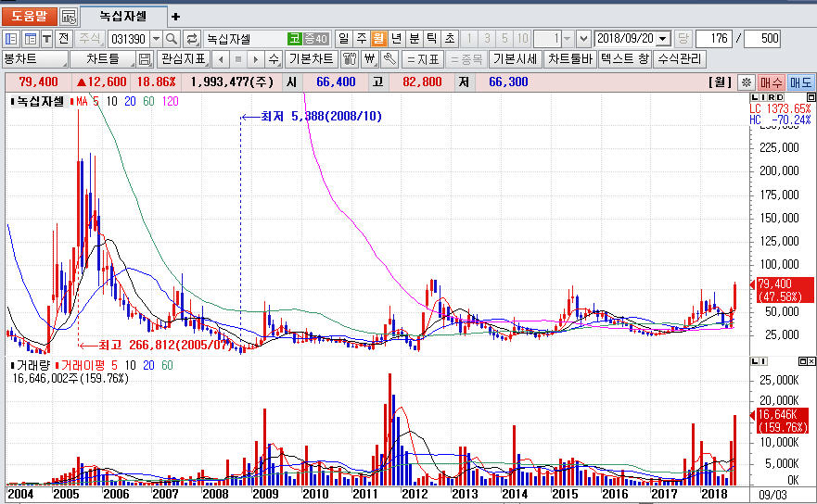
Task: Click the stock code search magnifier icon
Action: coord(172,39)
